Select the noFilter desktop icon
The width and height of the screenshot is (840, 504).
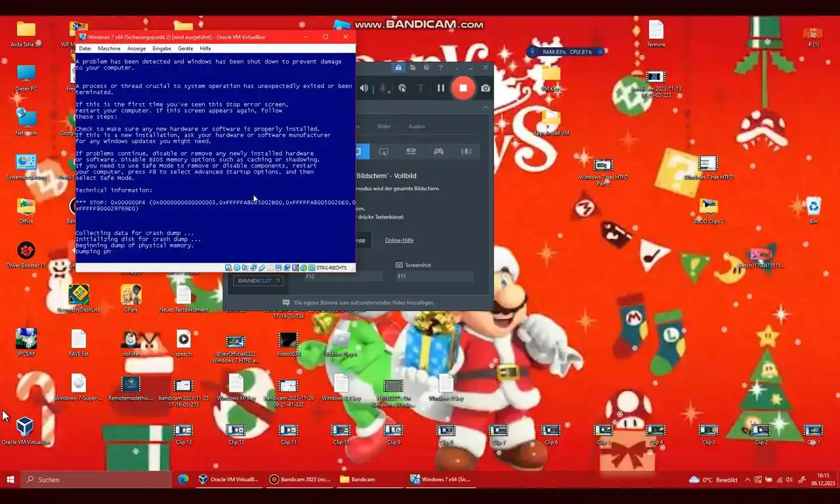(x=131, y=343)
